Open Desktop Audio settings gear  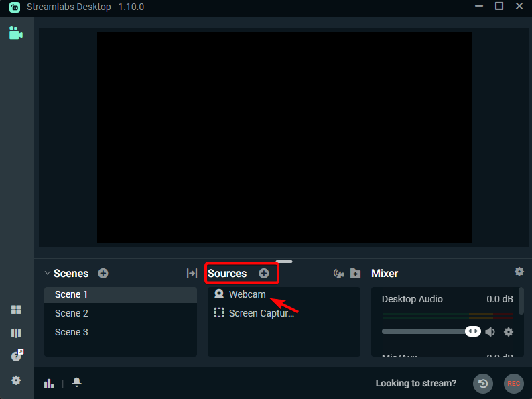[509, 331]
